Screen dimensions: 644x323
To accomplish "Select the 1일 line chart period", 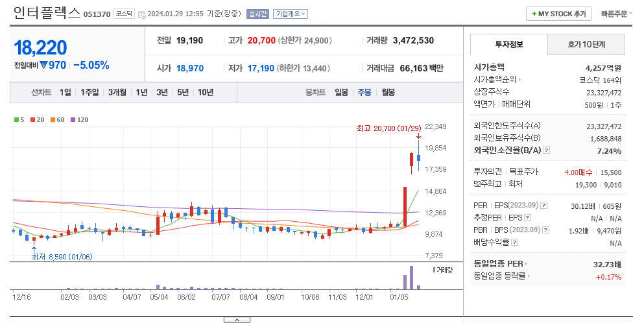I will pyautogui.click(x=66, y=93).
